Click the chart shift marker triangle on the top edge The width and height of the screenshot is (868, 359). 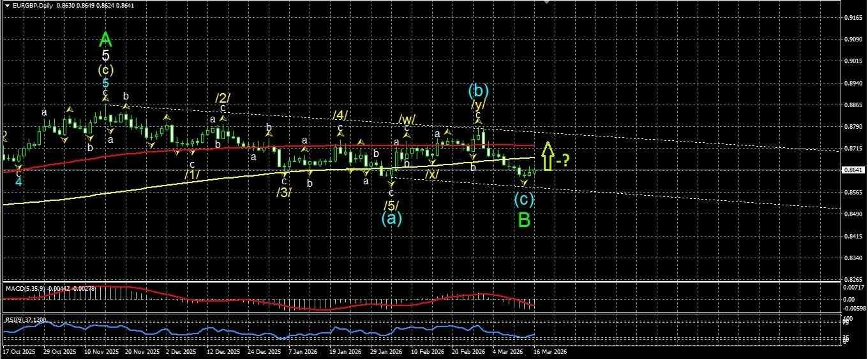(x=546, y=3)
